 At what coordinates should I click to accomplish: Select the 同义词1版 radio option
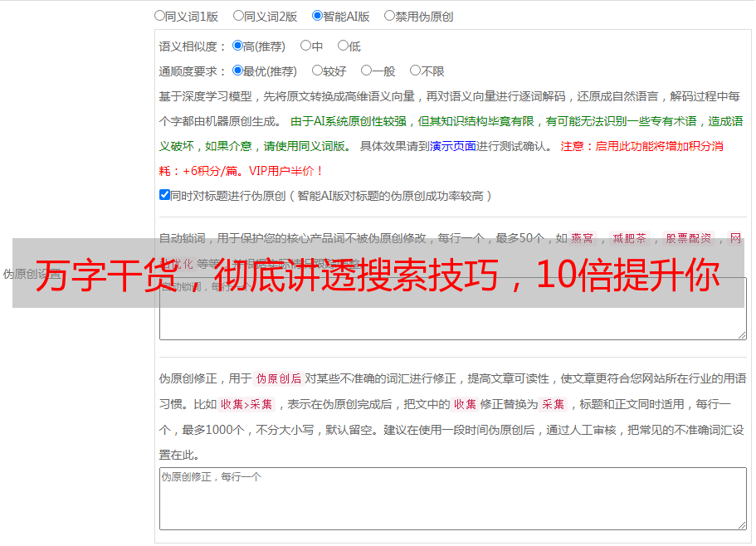point(159,16)
